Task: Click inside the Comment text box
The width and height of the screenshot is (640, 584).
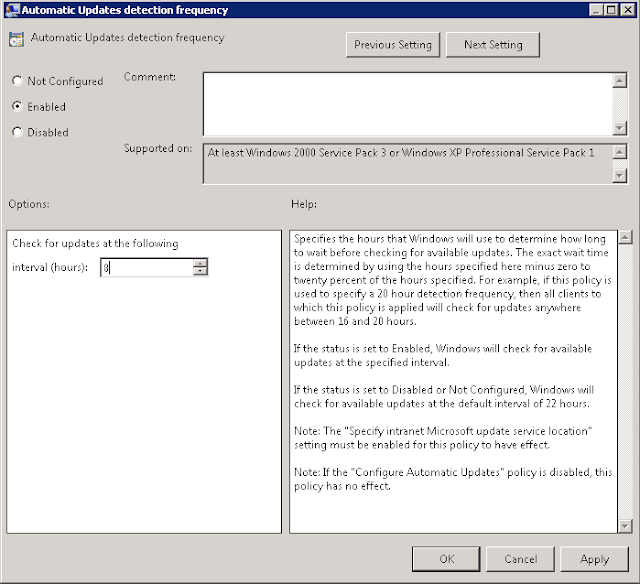Action: [x=407, y=104]
